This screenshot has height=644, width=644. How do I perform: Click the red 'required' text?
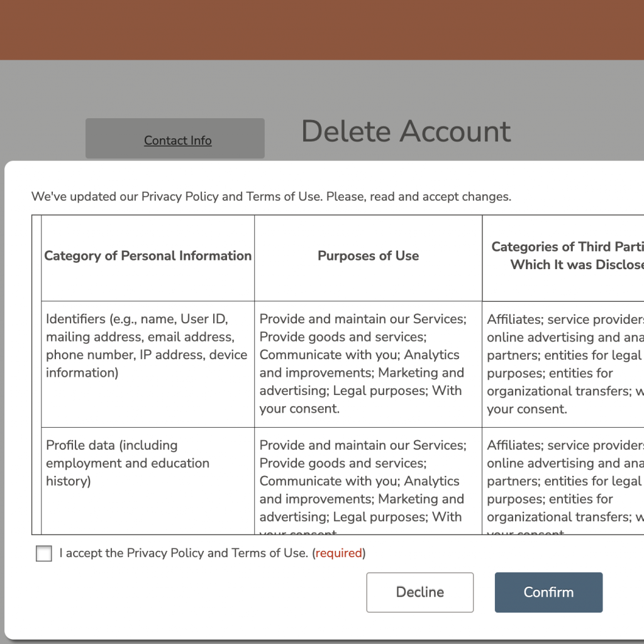(338, 553)
